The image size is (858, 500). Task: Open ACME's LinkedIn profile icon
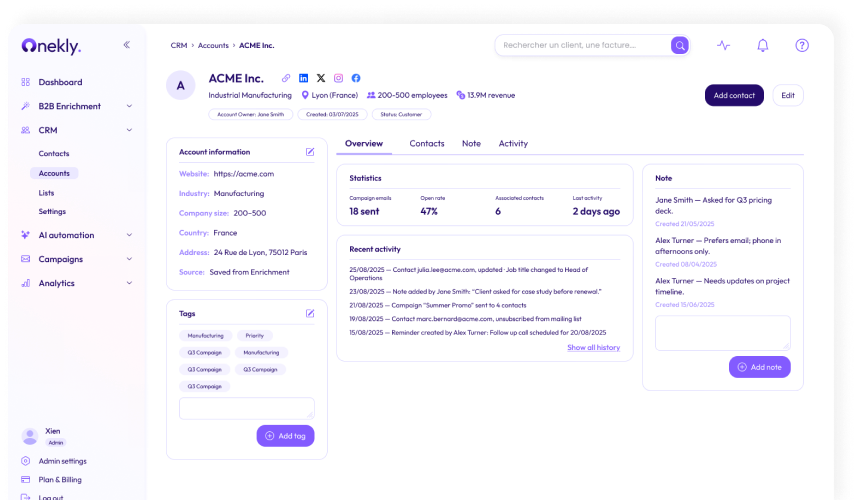click(x=303, y=77)
